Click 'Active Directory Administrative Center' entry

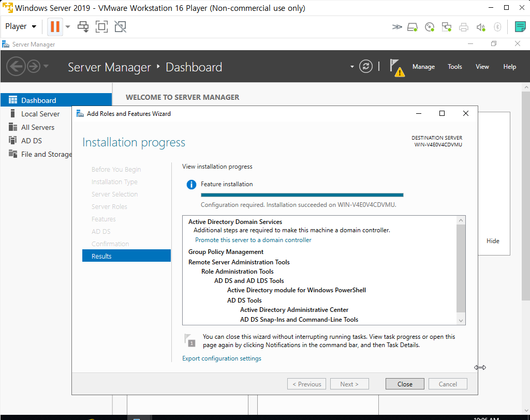pyautogui.click(x=294, y=309)
